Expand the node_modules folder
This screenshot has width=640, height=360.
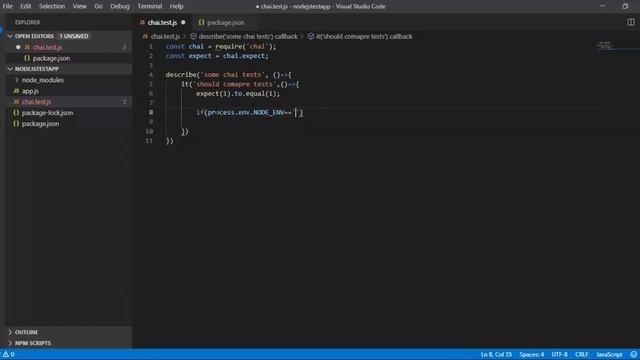pyautogui.click(x=42, y=80)
